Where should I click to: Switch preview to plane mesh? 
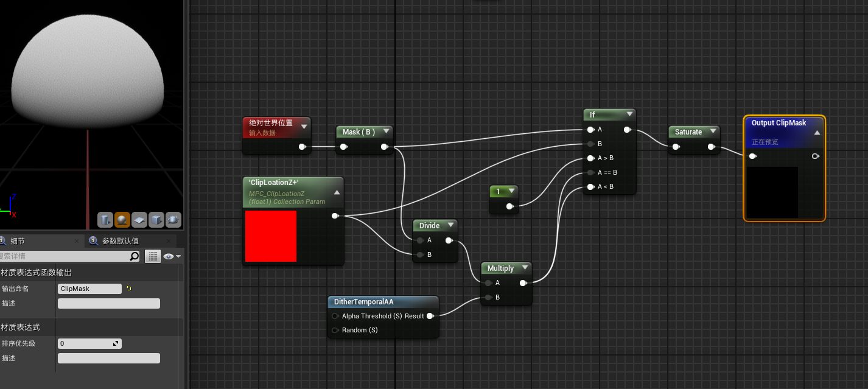[x=139, y=219]
